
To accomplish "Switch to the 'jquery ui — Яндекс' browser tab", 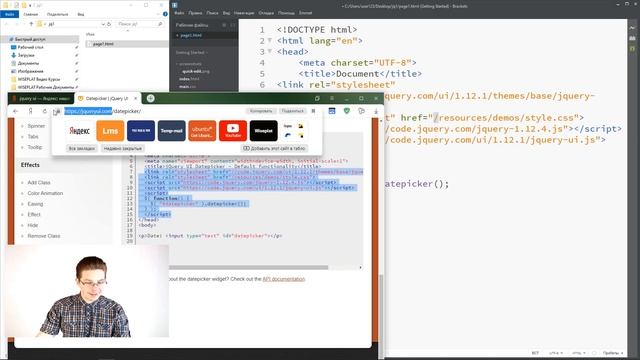I will coord(41,98).
